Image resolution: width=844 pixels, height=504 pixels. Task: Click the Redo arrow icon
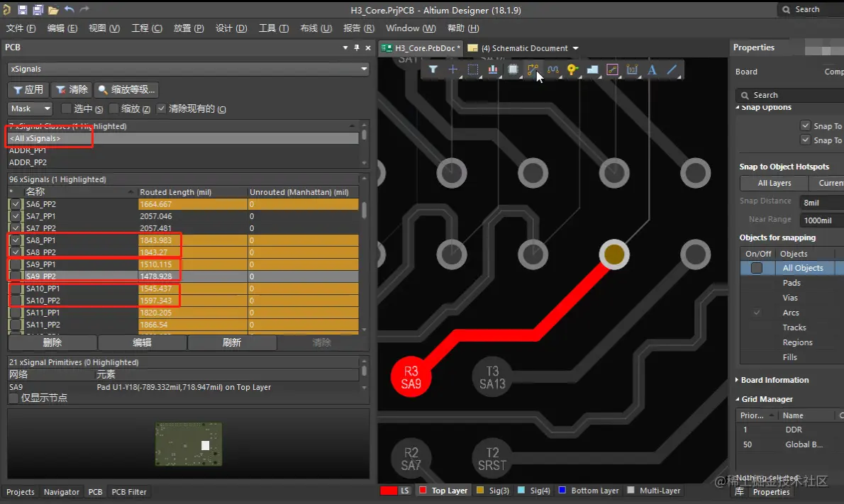pos(84,9)
